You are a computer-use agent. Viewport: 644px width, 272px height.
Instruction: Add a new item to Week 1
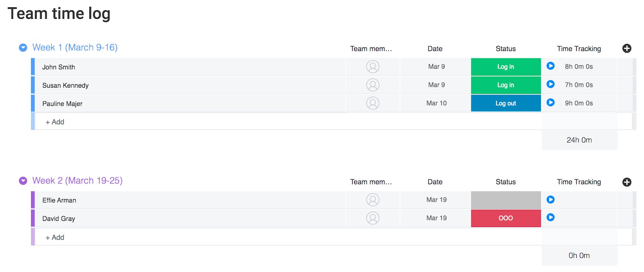pos(55,122)
